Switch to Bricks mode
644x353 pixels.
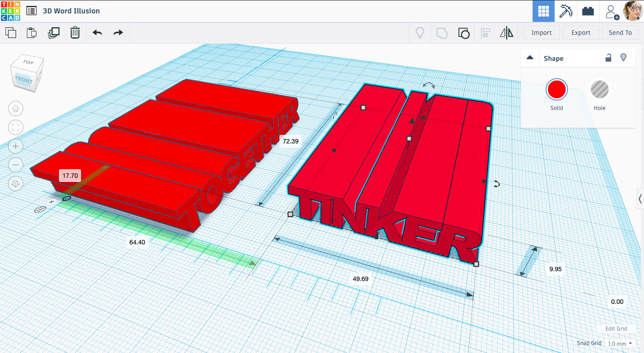pos(588,11)
